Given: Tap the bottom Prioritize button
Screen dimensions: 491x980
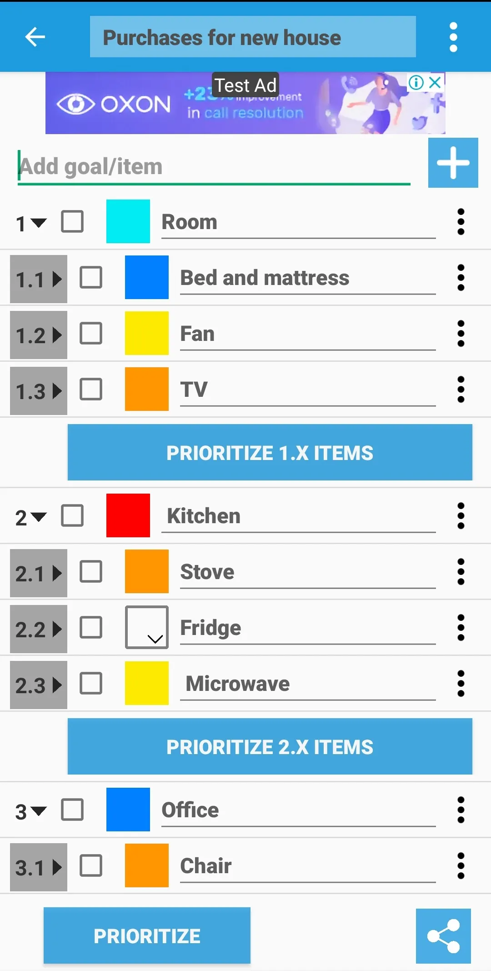Looking at the screenshot, I should coord(147,935).
